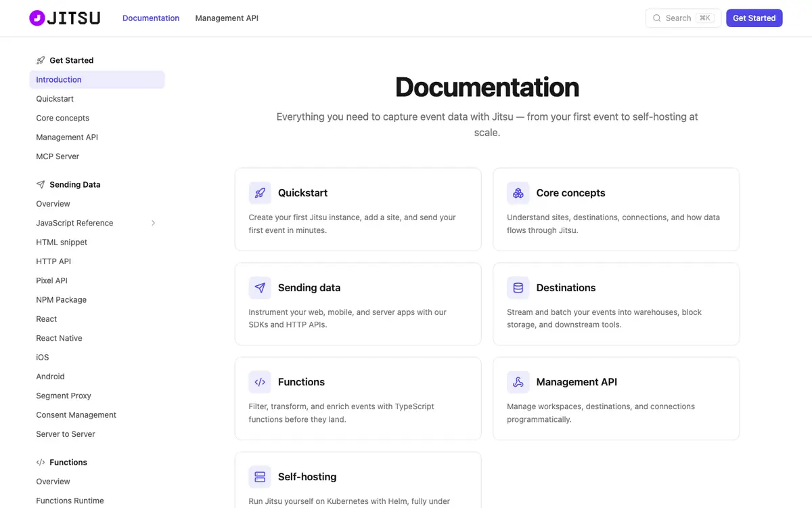
Task: Click the Functions section heading in sidebar
Action: pos(68,462)
